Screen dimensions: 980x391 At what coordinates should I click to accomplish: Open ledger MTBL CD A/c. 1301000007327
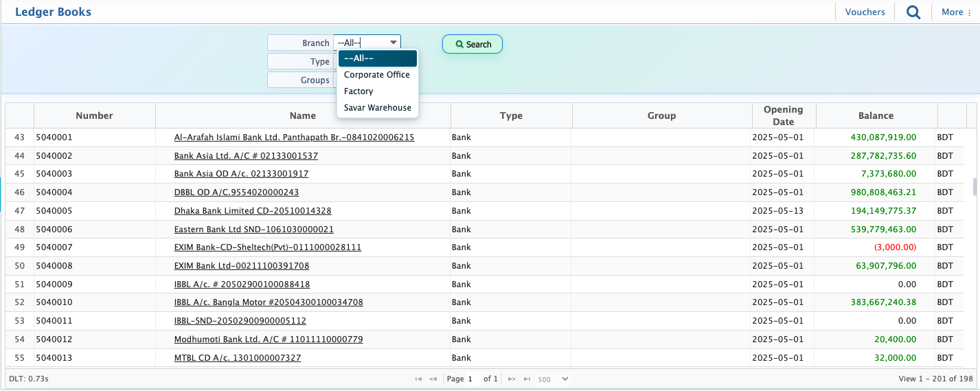238,358
